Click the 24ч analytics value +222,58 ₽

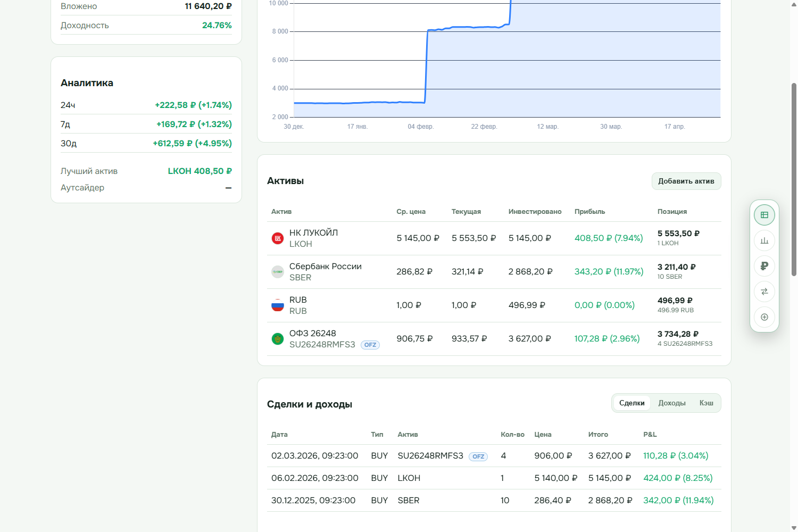[193, 105]
